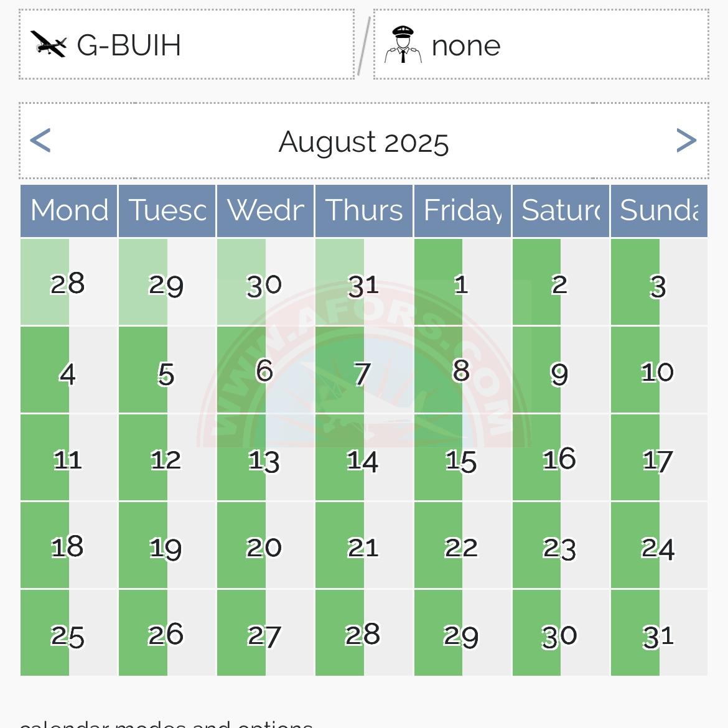Click the pilot icon beside none
The image size is (728, 728).
click(403, 45)
